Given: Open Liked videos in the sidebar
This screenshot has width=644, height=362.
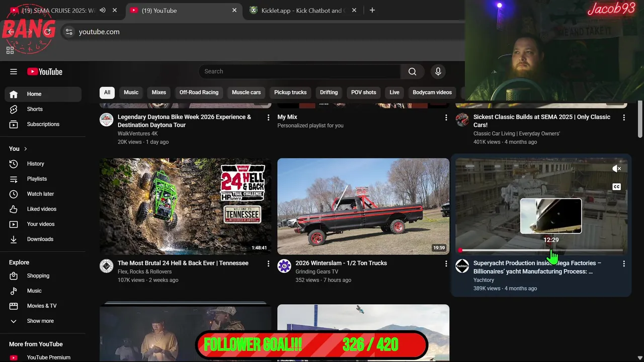Looking at the screenshot, I should [x=43, y=209].
